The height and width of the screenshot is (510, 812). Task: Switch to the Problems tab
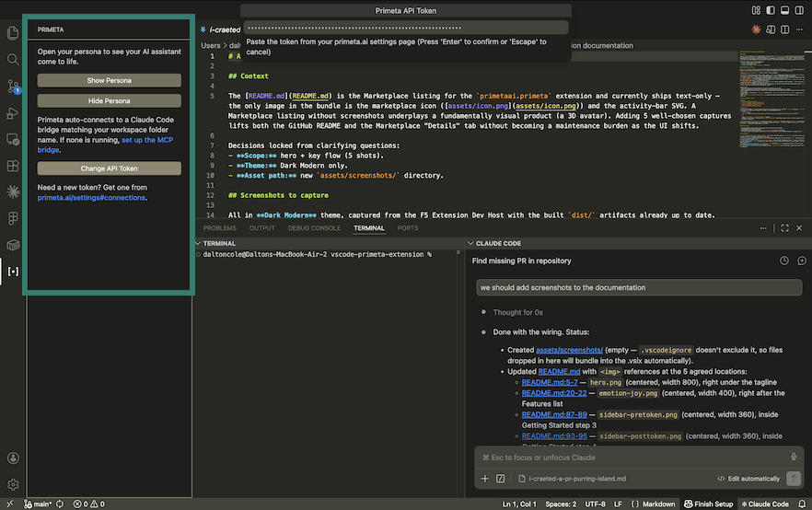click(x=219, y=227)
